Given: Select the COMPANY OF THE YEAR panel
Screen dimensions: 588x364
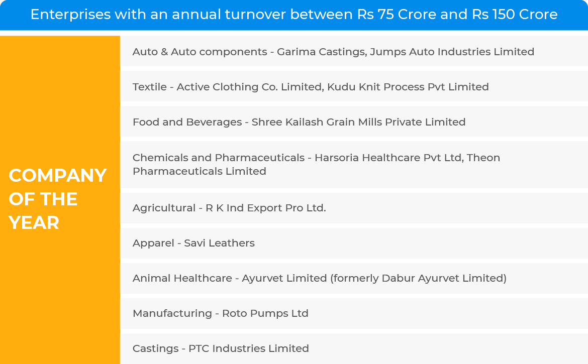Looking at the screenshot, I should (60, 200).
